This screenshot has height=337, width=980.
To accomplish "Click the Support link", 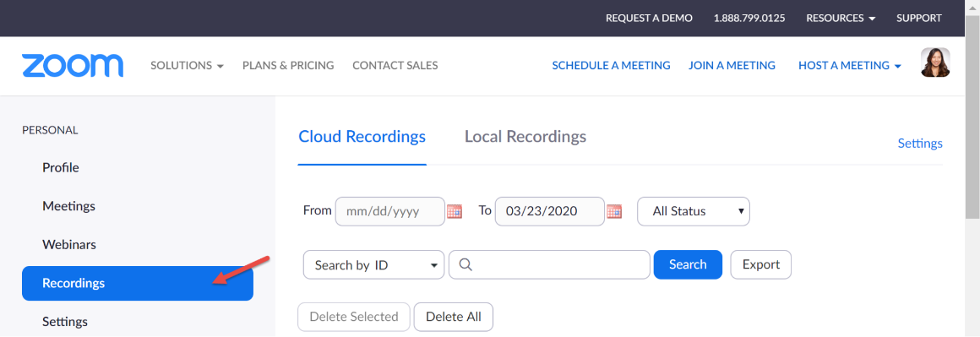I will (x=919, y=18).
